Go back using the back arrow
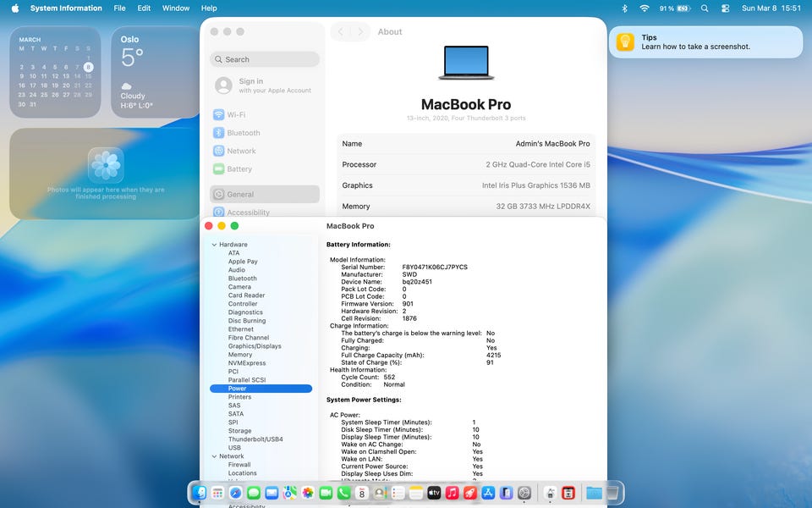The height and width of the screenshot is (508, 812). pos(341,32)
